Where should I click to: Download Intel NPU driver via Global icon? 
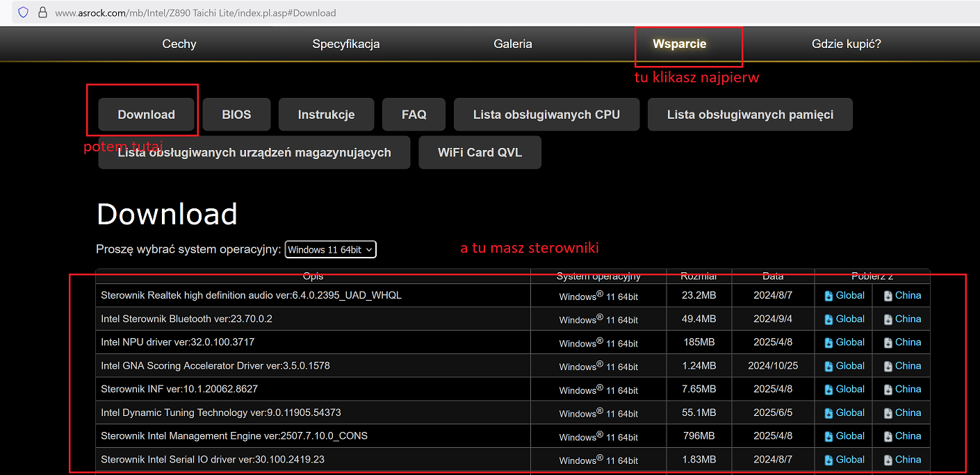828,342
